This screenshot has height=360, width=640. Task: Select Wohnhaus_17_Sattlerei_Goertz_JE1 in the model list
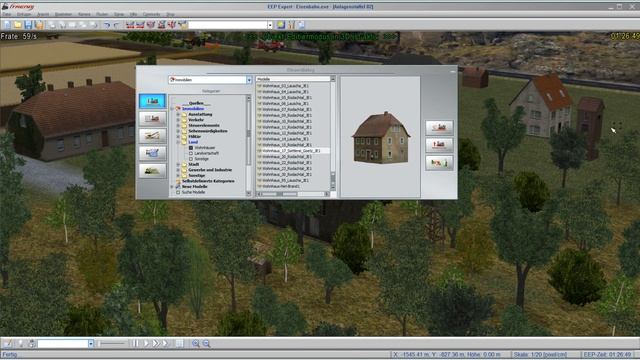pyautogui.click(x=291, y=151)
